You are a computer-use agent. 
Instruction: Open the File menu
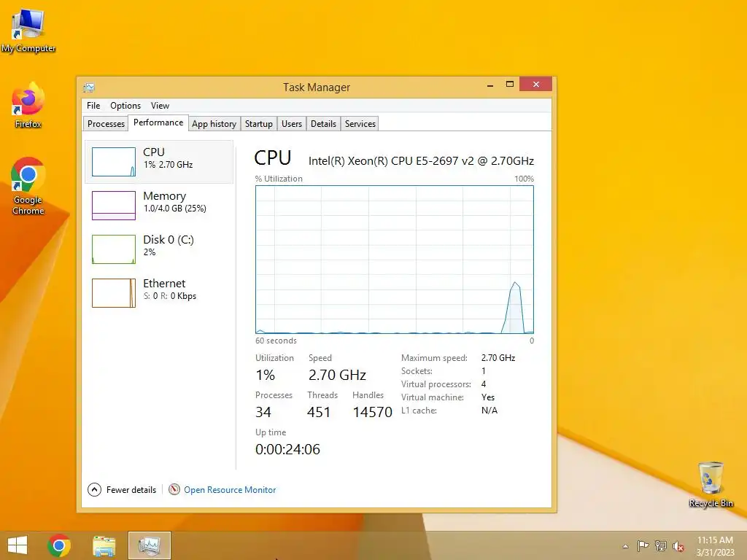pos(93,106)
